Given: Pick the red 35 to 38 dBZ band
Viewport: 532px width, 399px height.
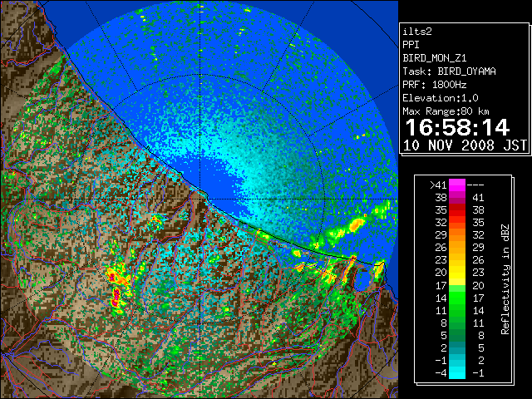Looking at the screenshot, I should pos(457,210).
